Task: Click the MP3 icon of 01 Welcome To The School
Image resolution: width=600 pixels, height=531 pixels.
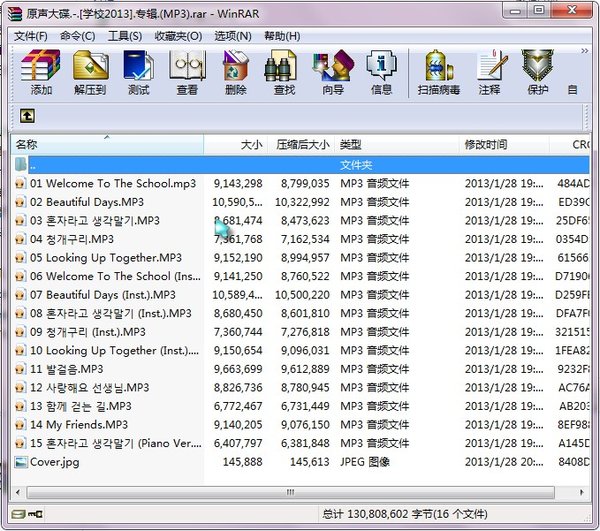Action: [21, 184]
